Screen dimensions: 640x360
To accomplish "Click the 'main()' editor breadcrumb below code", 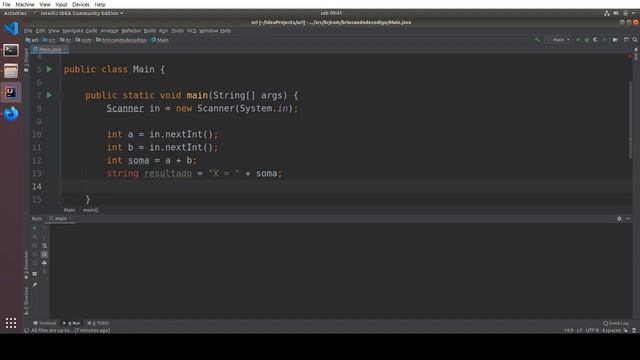I will click(x=91, y=210).
